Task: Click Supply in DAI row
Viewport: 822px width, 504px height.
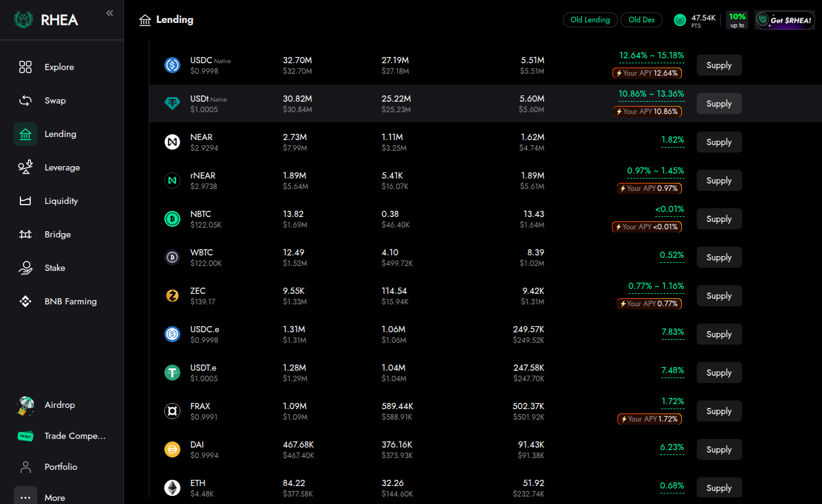Action: (x=719, y=449)
